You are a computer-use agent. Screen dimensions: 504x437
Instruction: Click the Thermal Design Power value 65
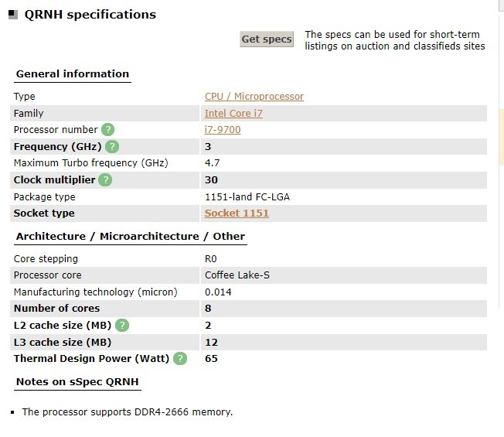coord(211,359)
